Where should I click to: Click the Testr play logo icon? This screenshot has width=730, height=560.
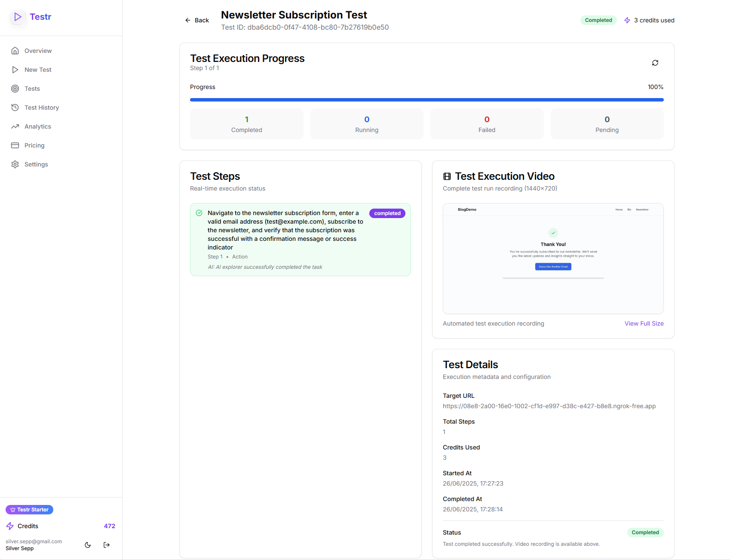coord(18,17)
